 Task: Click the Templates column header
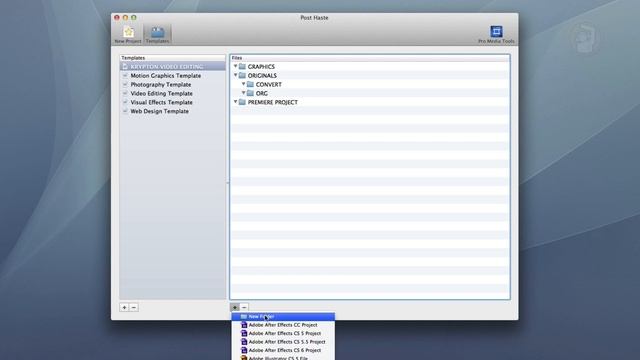pos(173,58)
